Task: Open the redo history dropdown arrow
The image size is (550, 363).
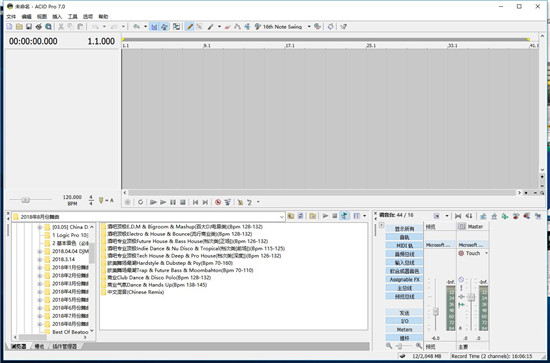Action: point(123,27)
